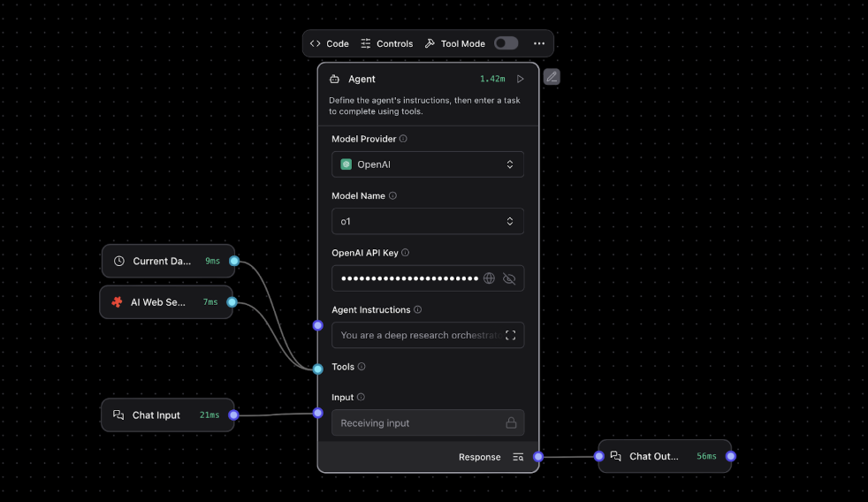Click the play run icon on Agent node
The height and width of the screenshot is (502, 868).
[521, 79]
